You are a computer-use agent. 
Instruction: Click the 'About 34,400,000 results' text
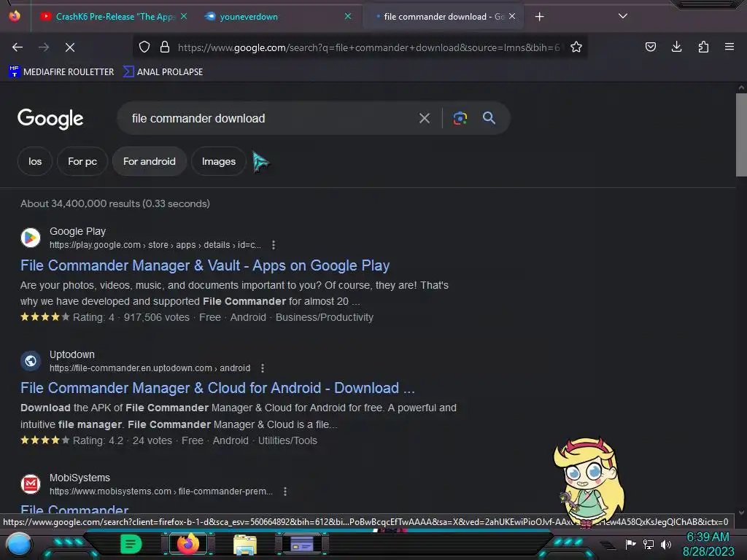pos(115,204)
